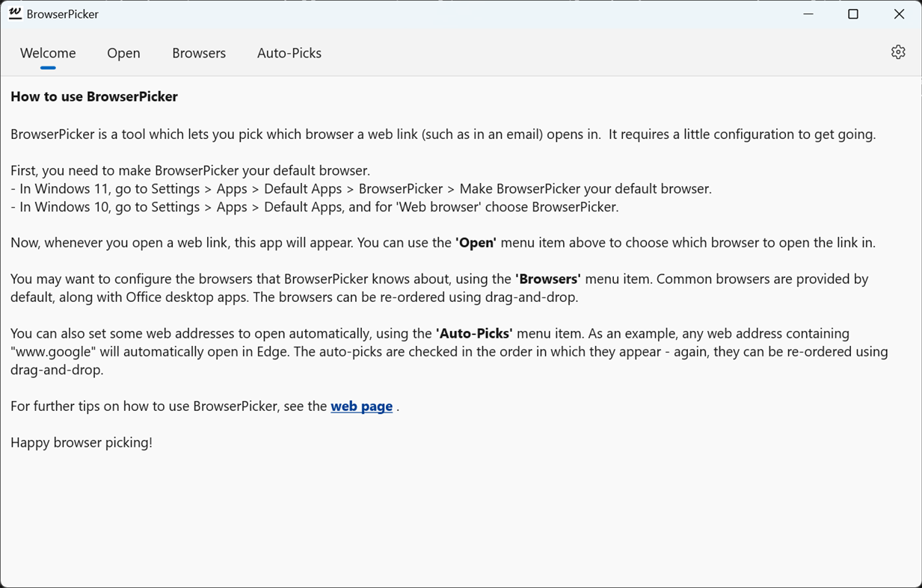Minimize the BrowserPicker window
This screenshot has width=922, height=588.
(808, 14)
